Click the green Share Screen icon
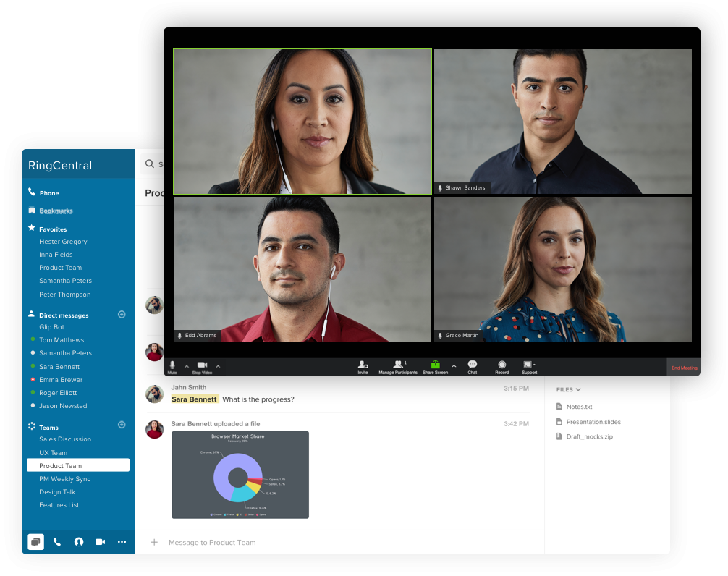728x576 pixels. 435,365
